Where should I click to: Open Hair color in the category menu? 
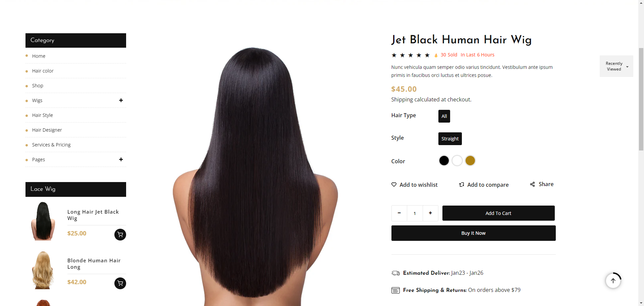[43, 71]
